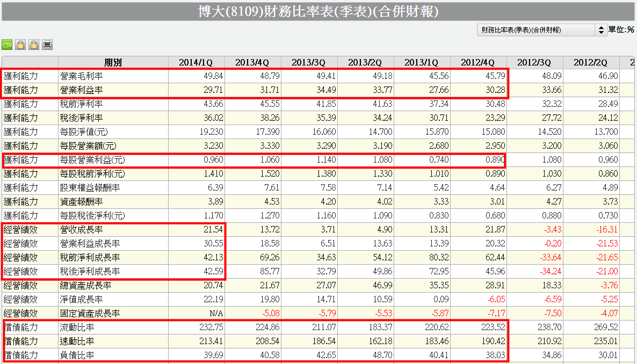Click the 36.02 after-tax margin value
The image size is (637, 364).
click(213, 118)
